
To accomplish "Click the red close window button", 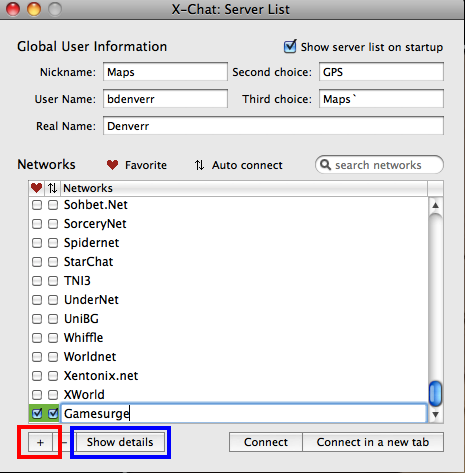I will pos(13,9).
